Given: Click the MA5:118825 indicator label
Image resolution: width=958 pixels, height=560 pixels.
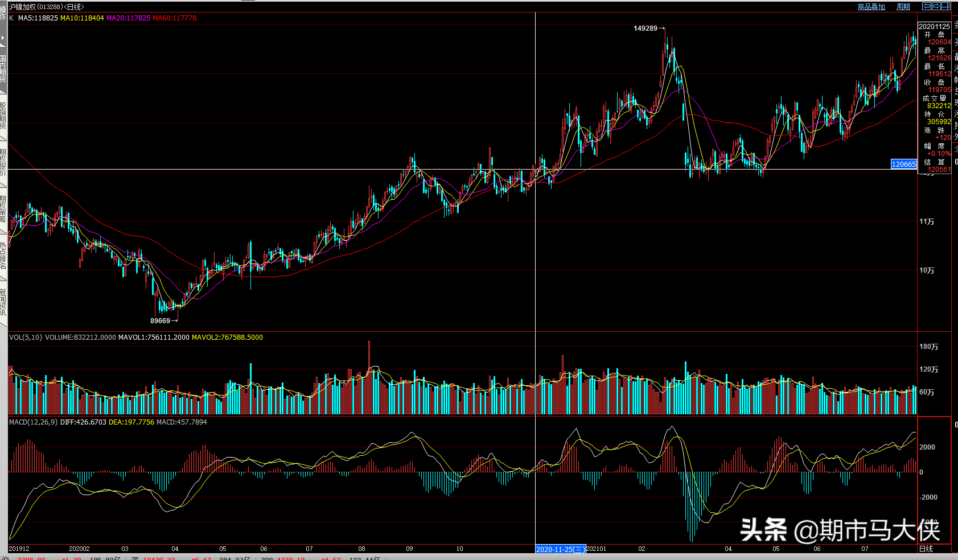Looking at the screenshot, I should point(38,18).
